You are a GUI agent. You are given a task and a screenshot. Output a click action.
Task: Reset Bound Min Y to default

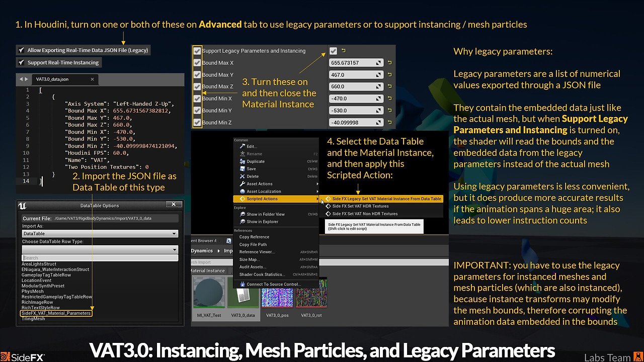(389, 111)
